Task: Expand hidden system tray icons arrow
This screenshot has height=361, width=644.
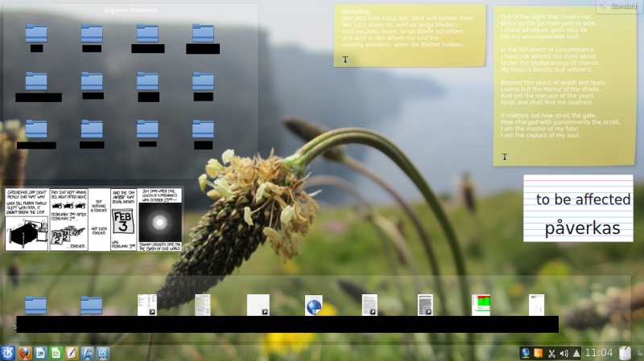Action: 576,353
